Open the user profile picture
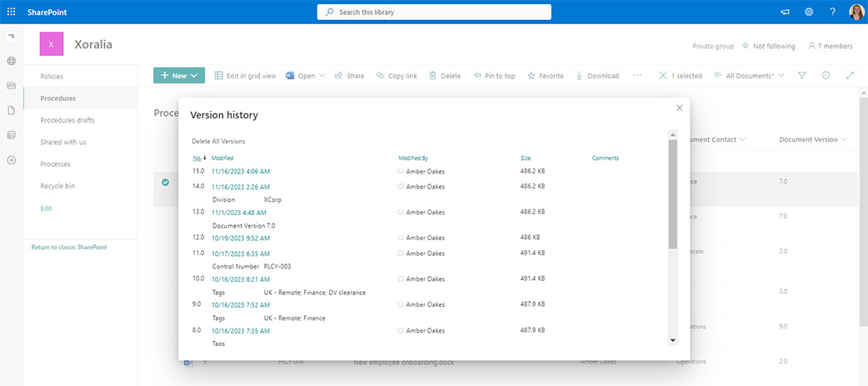 click(856, 13)
